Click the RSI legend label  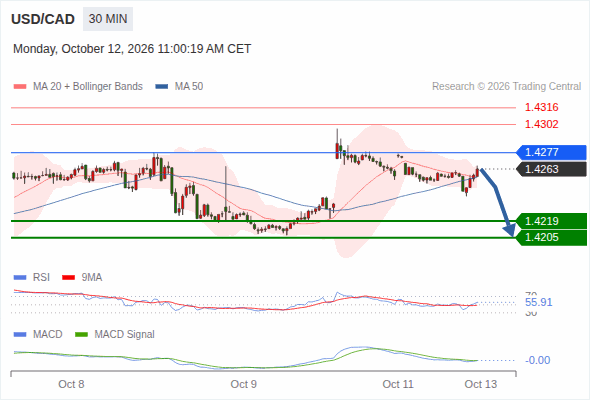tap(41, 278)
